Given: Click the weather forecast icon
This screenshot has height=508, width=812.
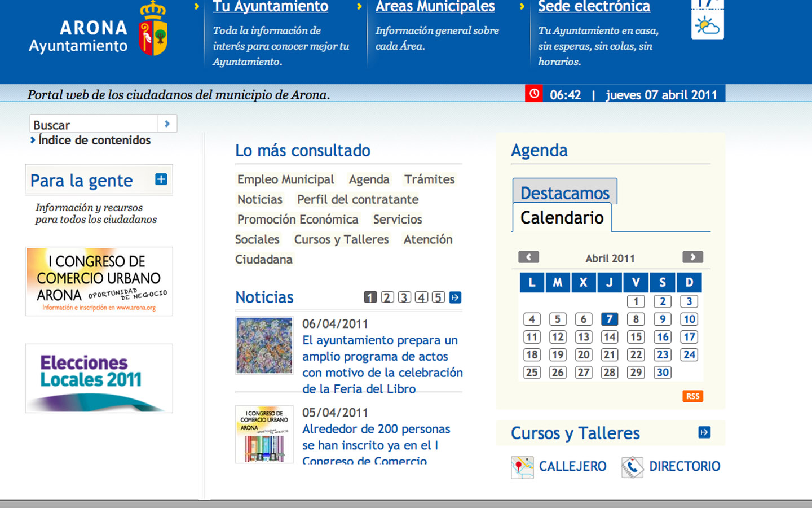Looking at the screenshot, I should [x=707, y=25].
